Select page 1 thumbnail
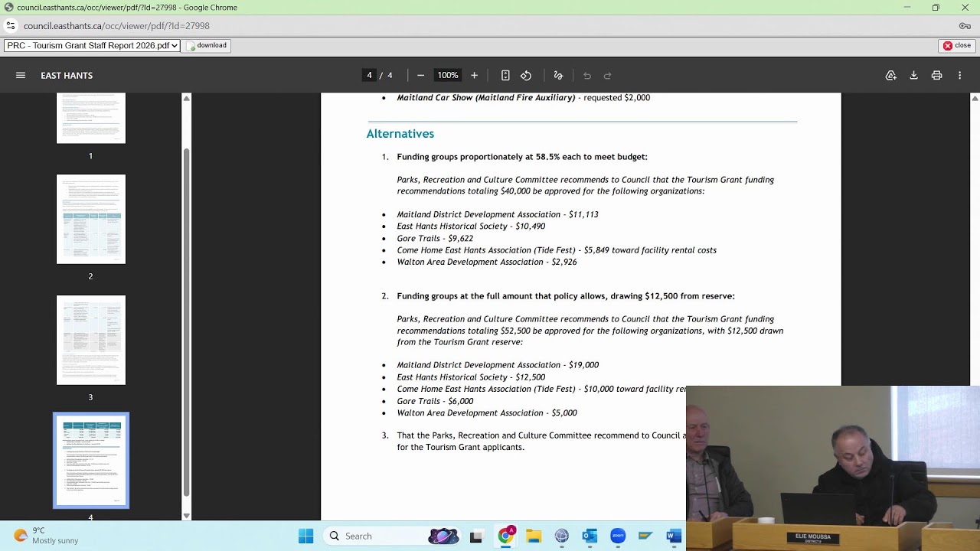The image size is (980, 551). coord(90,118)
